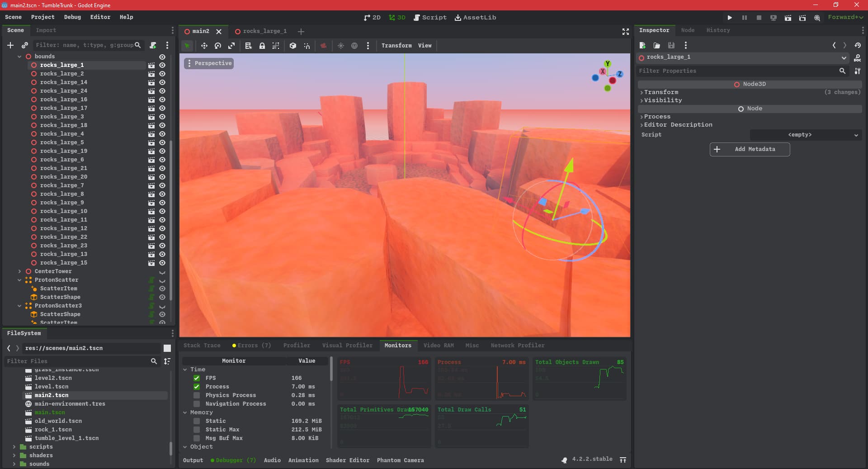Click the Add Metadata button

pyautogui.click(x=750, y=149)
